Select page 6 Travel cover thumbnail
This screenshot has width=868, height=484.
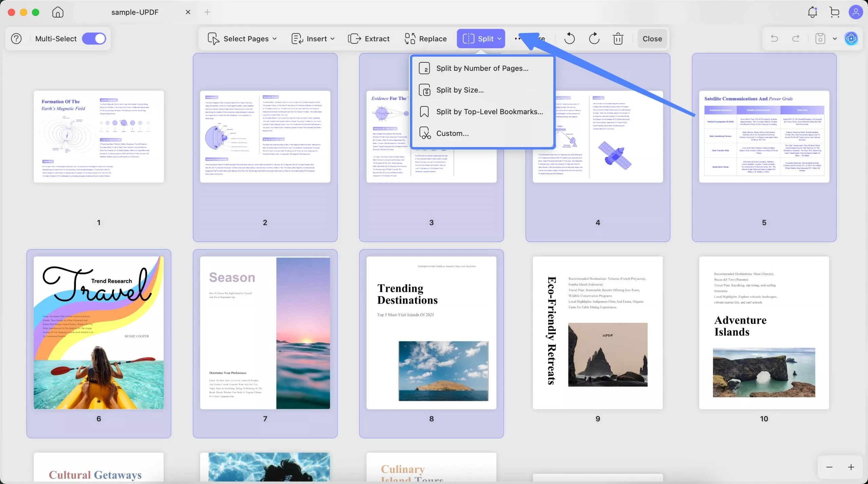(x=99, y=332)
